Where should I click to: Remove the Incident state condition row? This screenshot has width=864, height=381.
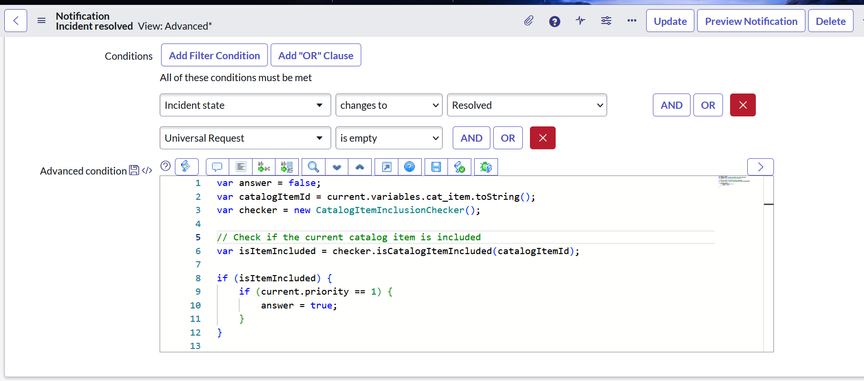[x=743, y=105]
